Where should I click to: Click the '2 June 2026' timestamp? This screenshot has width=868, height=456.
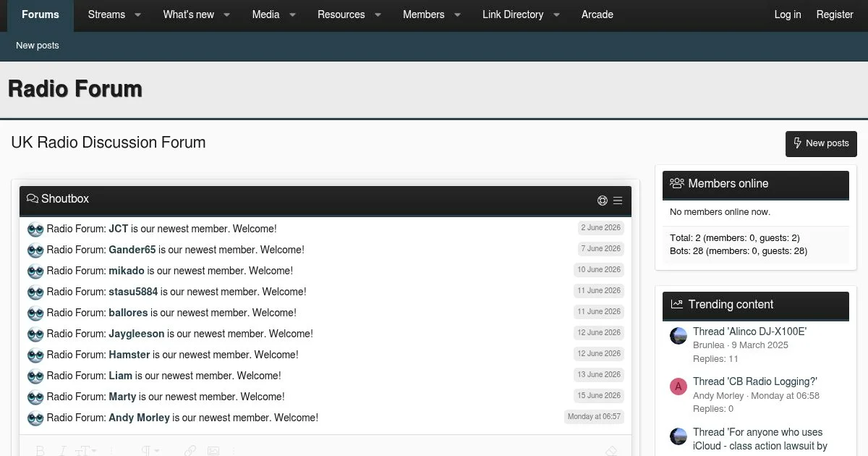point(601,227)
